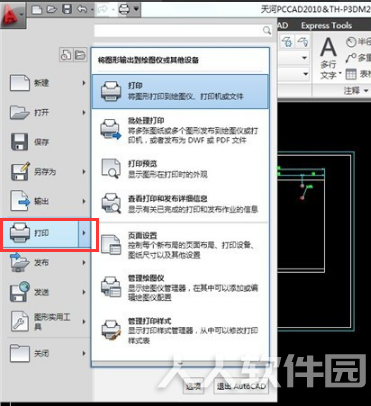
Task: Open the upper ribbon combo box arrow
Action: pyautogui.click(x=304, y=58)
